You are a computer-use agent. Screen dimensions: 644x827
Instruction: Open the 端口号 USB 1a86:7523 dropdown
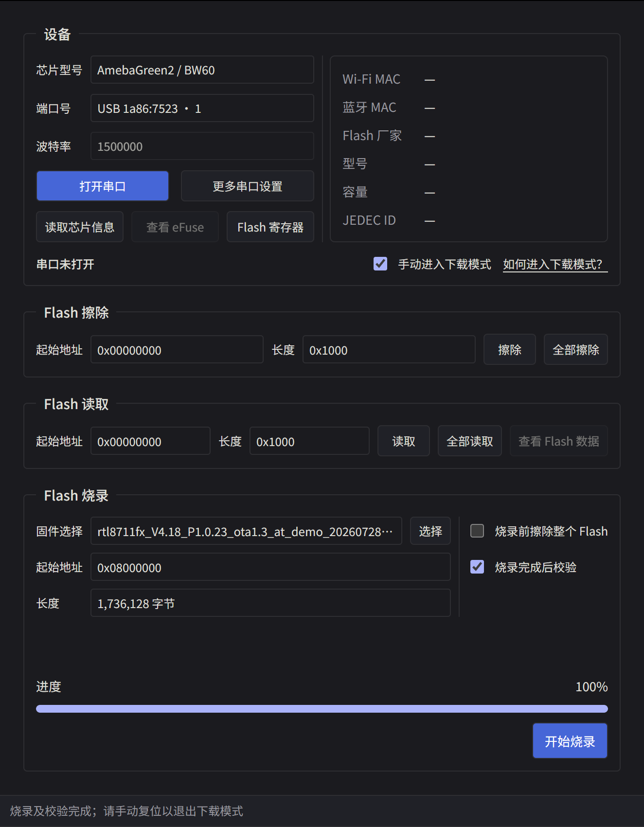point(202,108)
